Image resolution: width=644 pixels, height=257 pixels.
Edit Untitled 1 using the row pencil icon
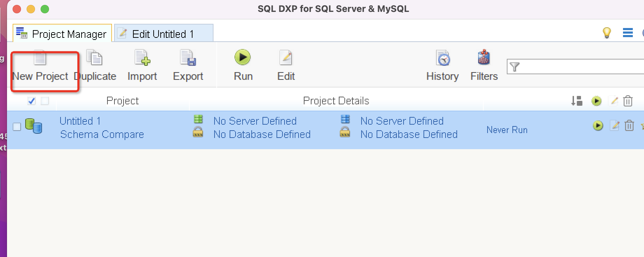[x=615, y=125]
